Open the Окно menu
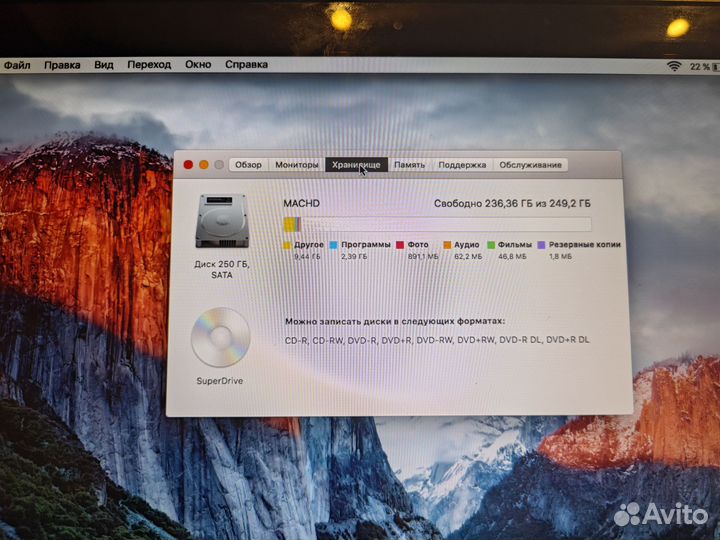Image resolution: width=720 pixels, height=540 pixels. pyautogui.click(x=198, y=64)
